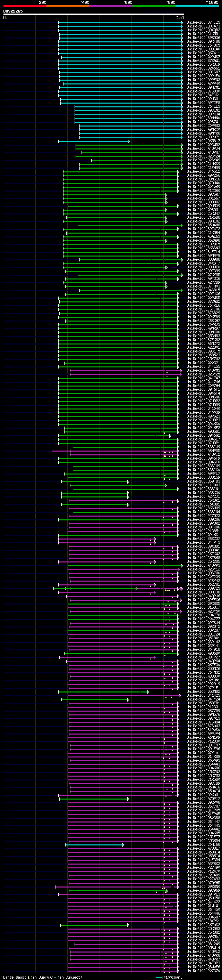
Task: Select hit label UniRef100_C0PRU3
Action: coord(203,126)
